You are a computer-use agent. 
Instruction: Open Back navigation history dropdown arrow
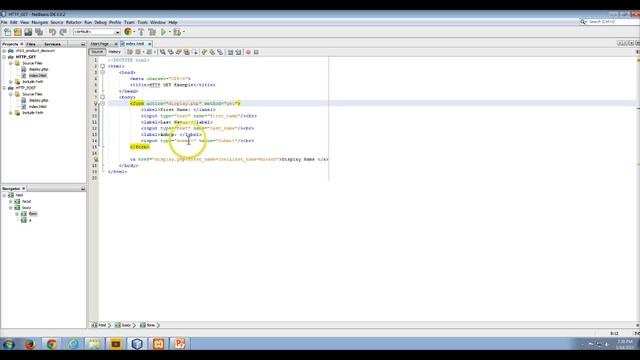[143, 52]
